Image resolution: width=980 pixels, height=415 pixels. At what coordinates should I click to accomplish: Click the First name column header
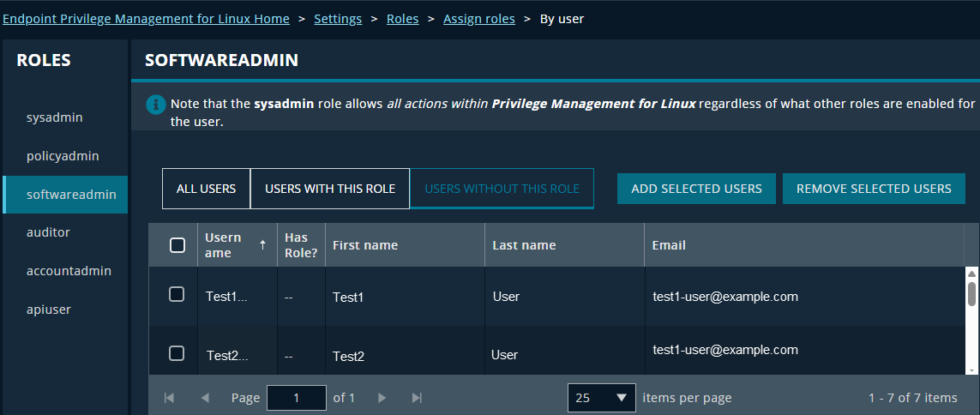[405, 245]
